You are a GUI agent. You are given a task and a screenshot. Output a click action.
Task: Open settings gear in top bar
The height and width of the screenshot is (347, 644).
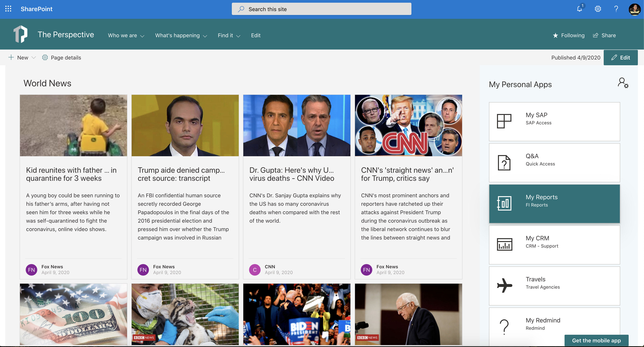(x=598, y=9)
